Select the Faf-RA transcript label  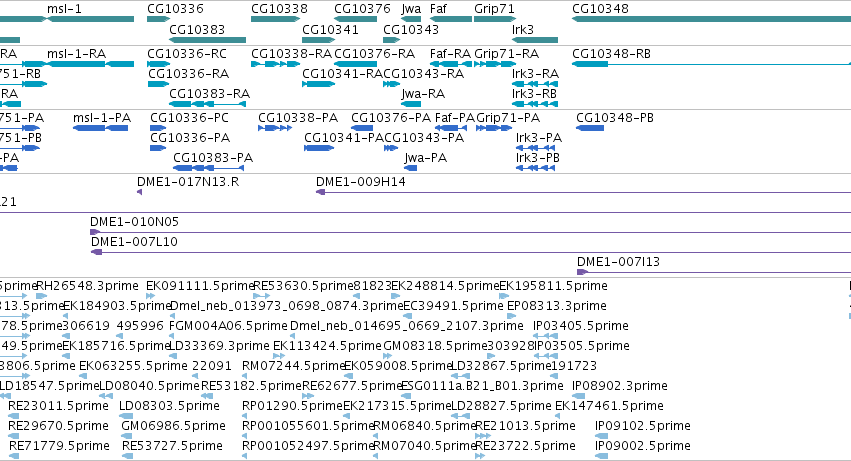(x=450, y=54)
